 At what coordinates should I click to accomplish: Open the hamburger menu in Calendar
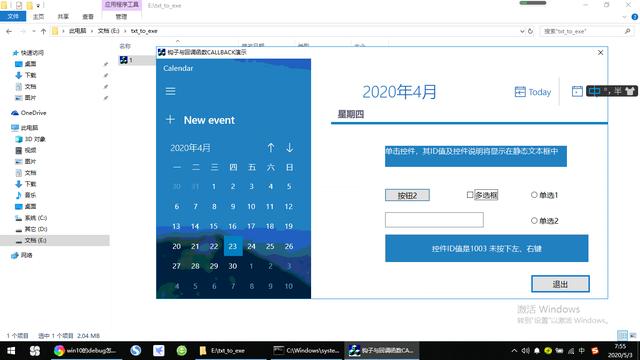tap(170, 91)
